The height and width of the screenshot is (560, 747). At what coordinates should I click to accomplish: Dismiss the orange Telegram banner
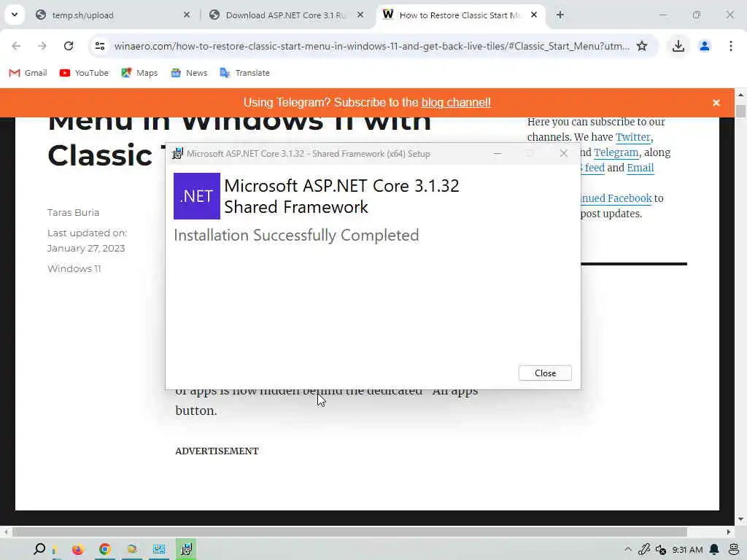point(716,103)
